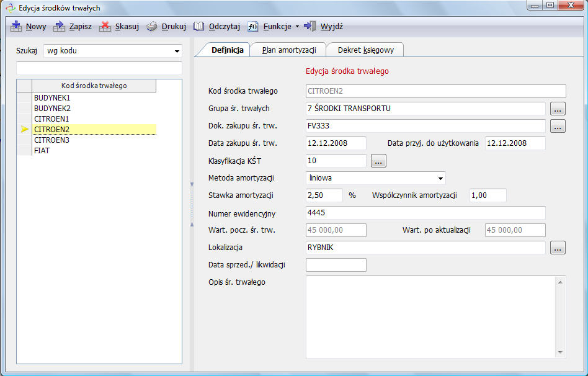The width and height of the screenshot is (588, 376).
Task: Click the Opis śr. trwałego text area
Action: tap(430, 317)
